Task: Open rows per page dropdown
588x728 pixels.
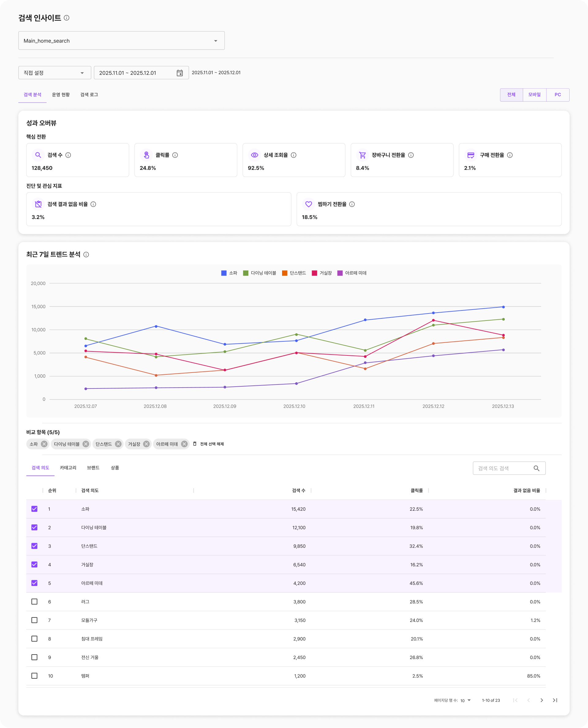Action: coord(466,700)
